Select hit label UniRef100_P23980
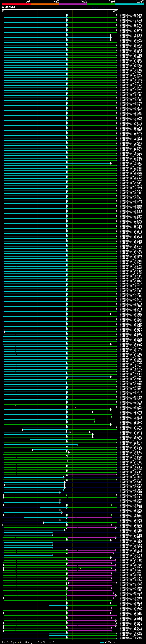146x644 pixels. click(x=131, y=70)
